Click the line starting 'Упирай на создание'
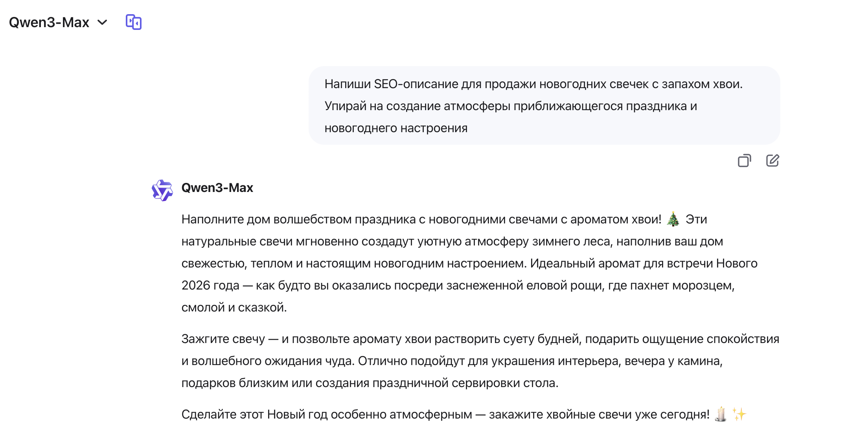 coord(510,106)
